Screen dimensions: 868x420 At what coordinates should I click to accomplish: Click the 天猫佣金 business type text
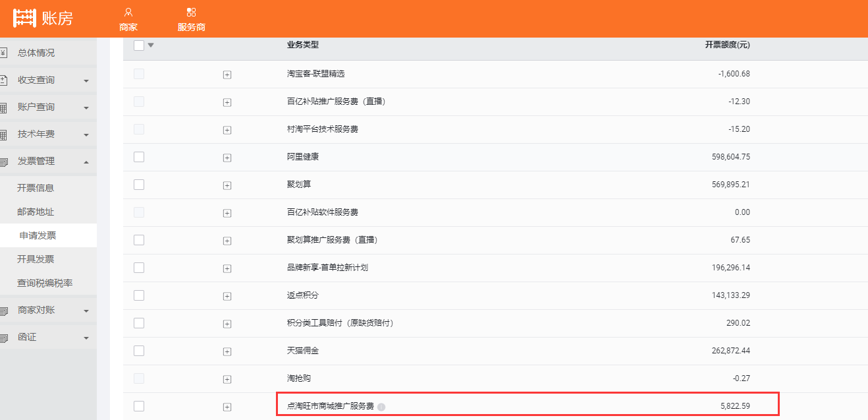[303, 351]
